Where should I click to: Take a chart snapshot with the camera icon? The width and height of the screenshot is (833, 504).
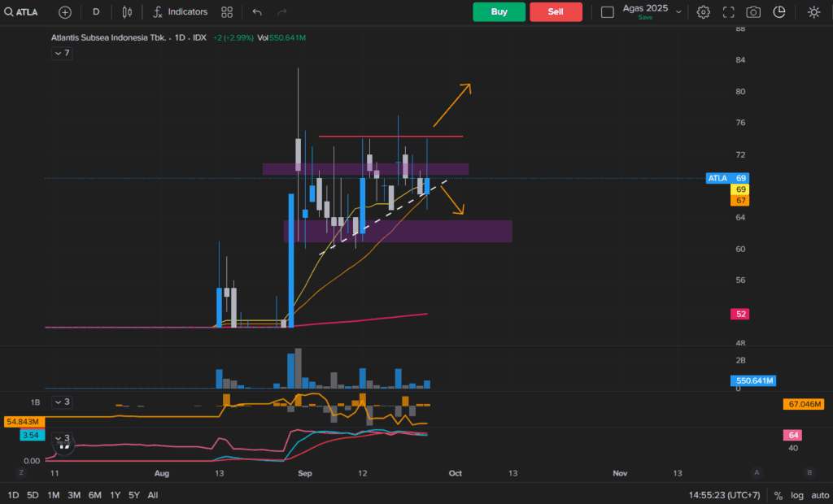pyautogui.click(x=753, y=12)
